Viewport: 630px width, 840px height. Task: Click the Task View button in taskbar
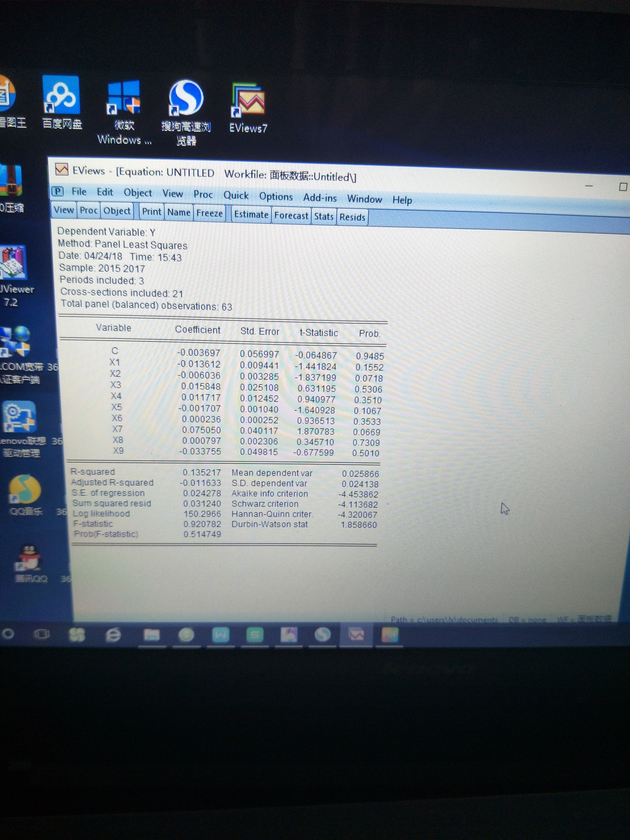pyautogui.click(x=41, y=634)
